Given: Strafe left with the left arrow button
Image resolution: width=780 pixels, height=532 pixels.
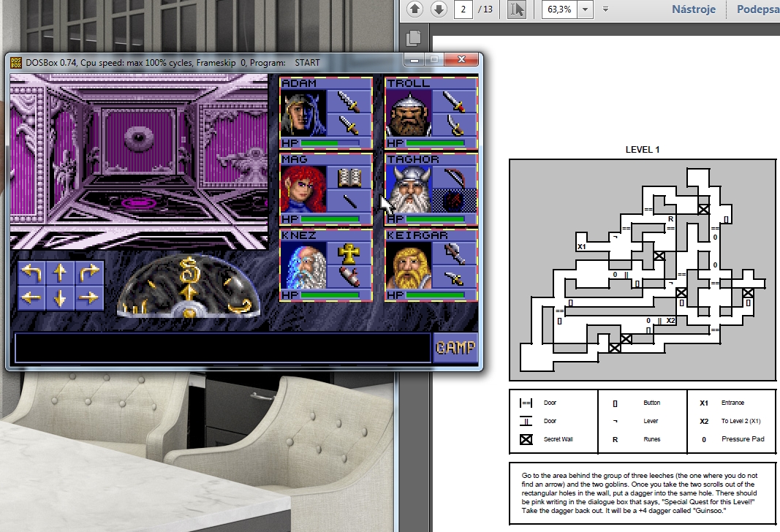Looking at the screenshot, I should pos(31,298).
